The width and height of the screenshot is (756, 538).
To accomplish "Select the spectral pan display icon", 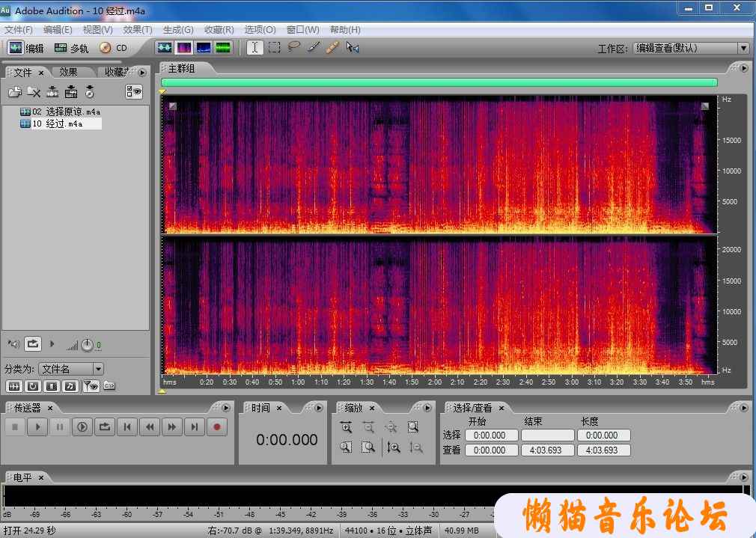I will [204, 48].
